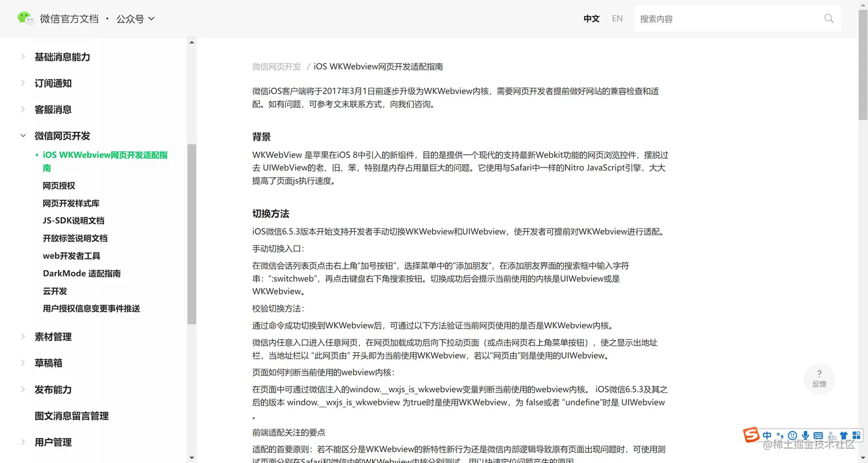Open the 网页授权 documentation page
Image resolution: width=868 pixels, height=463 pixels.
click(x=59, y=185)
